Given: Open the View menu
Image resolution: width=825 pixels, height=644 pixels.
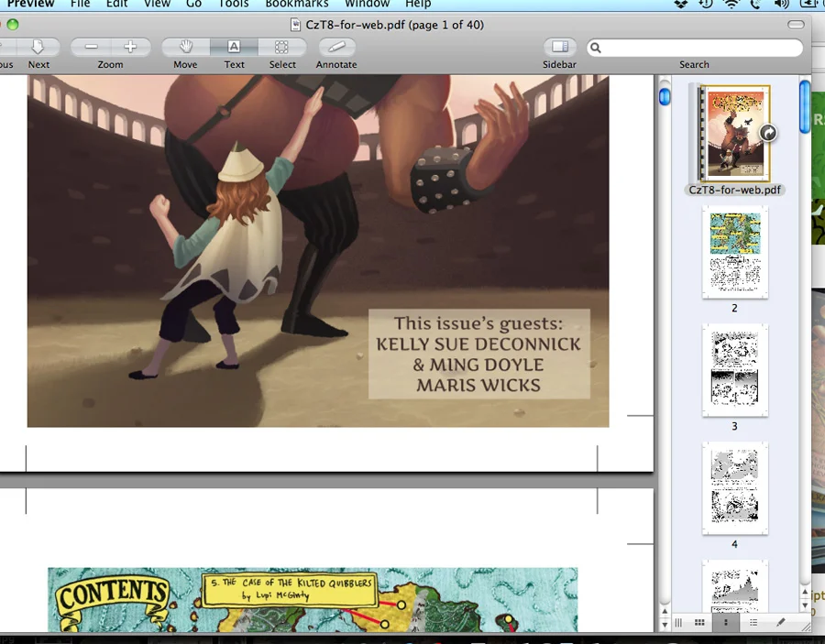Looking at the screenshot, I should pyautogui.click(x=157, y=4).
